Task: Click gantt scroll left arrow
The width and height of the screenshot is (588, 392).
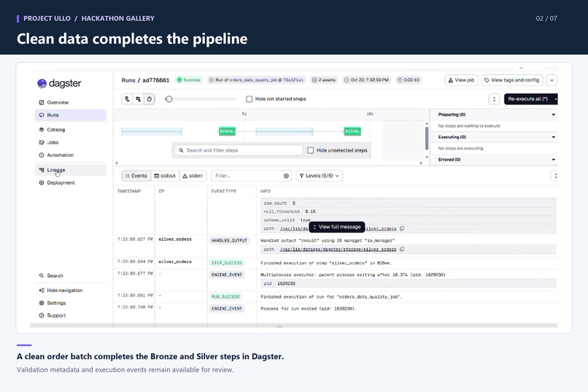Action: [117, 164]
